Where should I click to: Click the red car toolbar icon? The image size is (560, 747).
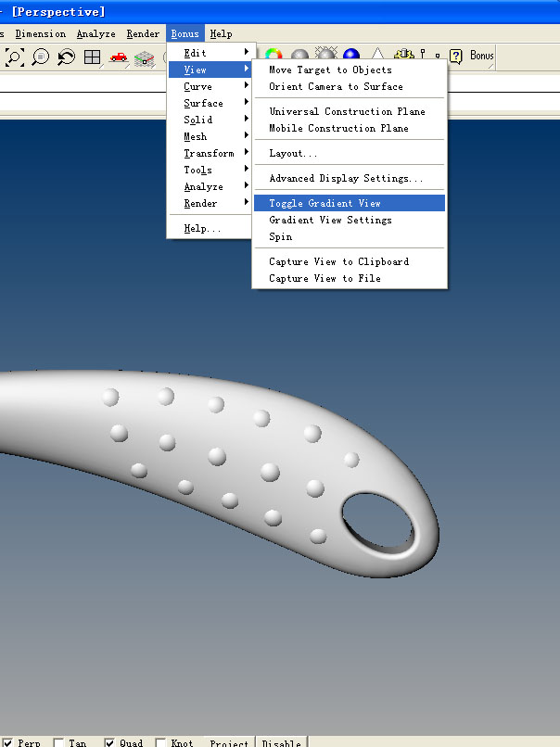[x=118, y=57]
